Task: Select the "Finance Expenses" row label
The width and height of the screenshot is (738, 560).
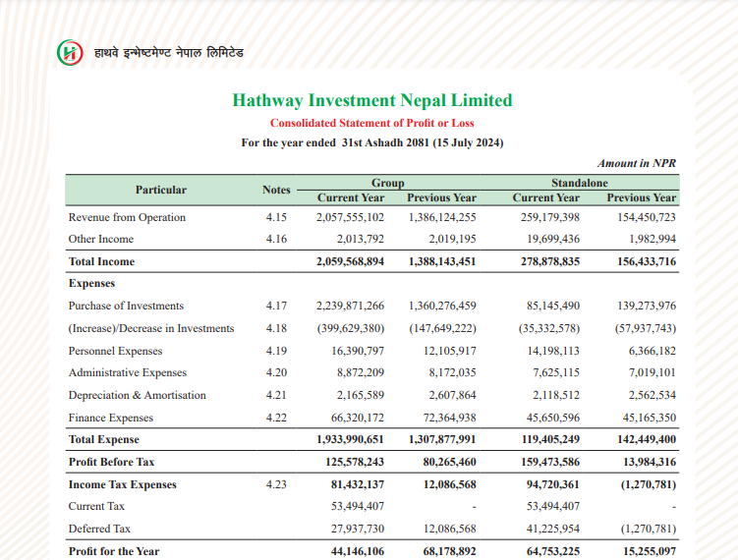Action: tap(111, 418)
